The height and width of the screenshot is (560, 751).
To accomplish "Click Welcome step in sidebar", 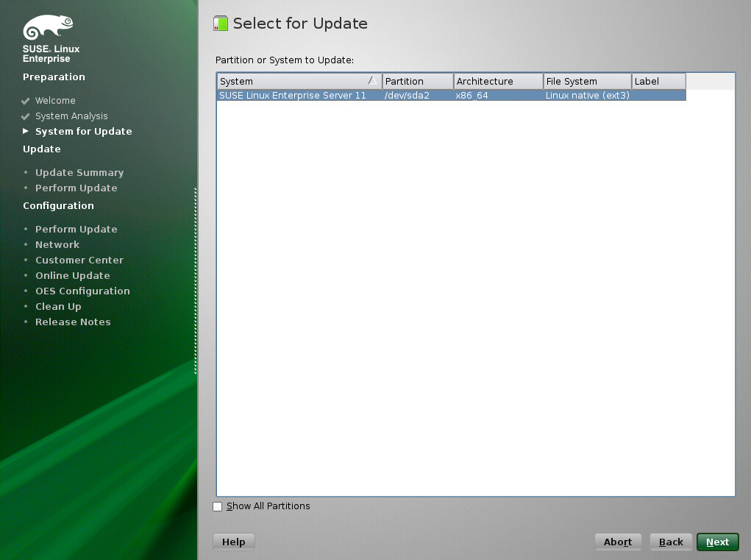I will 55,101.
